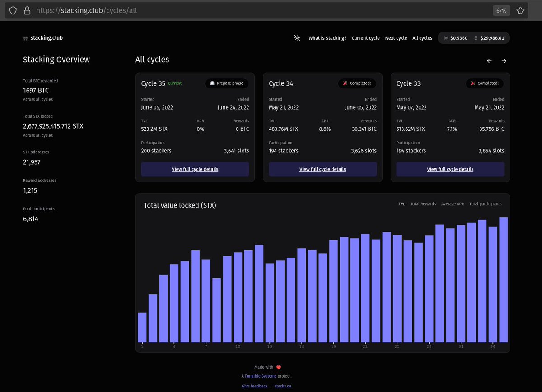Click the address bar URL field
542x392 pixels.
point(262,10)
